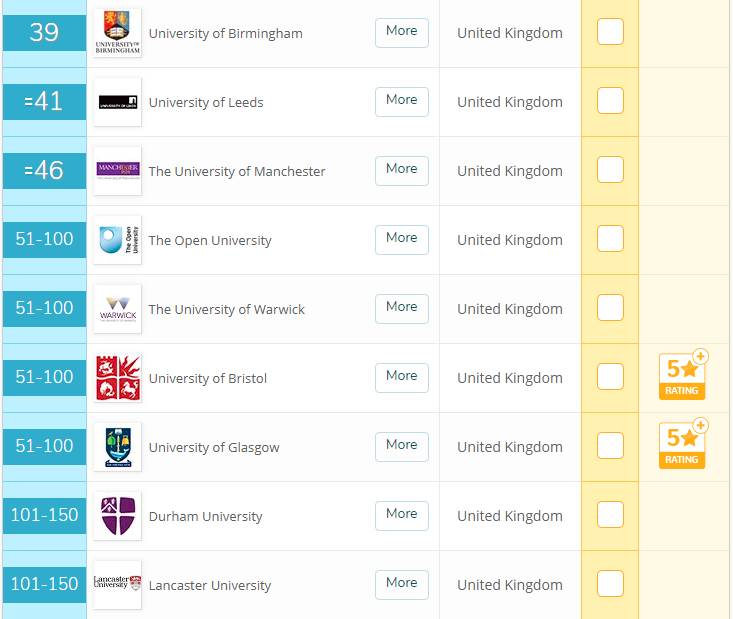Click The Open University logo

click(x=117, y=240)
